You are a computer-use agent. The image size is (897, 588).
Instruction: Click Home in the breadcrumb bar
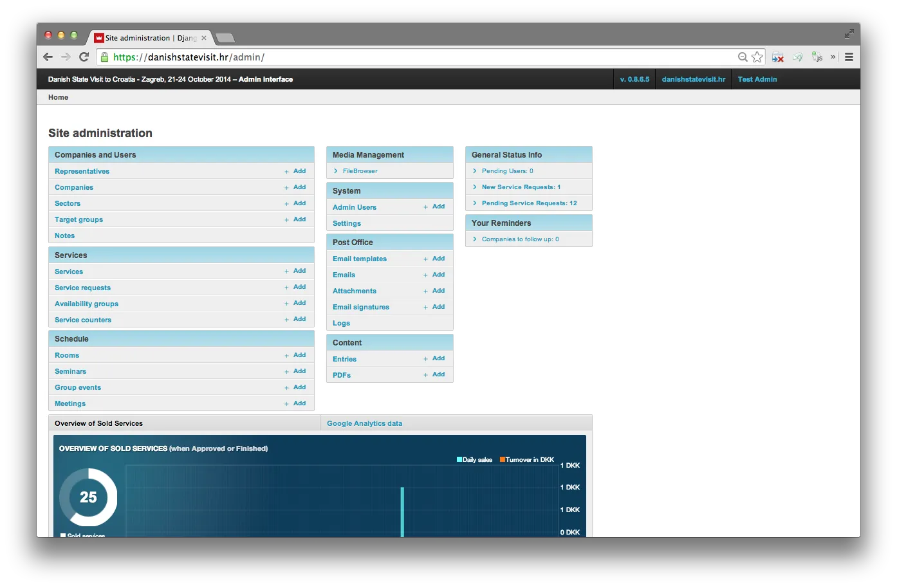(58, 97)
